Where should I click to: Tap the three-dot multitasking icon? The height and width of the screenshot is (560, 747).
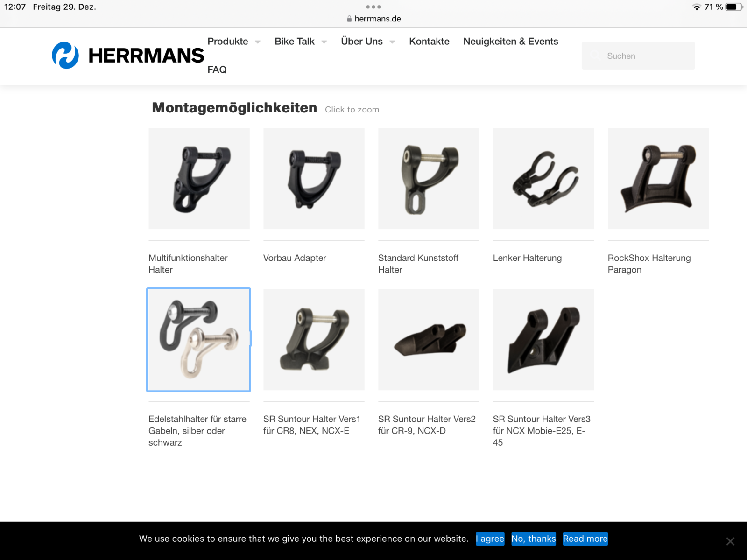373,7
